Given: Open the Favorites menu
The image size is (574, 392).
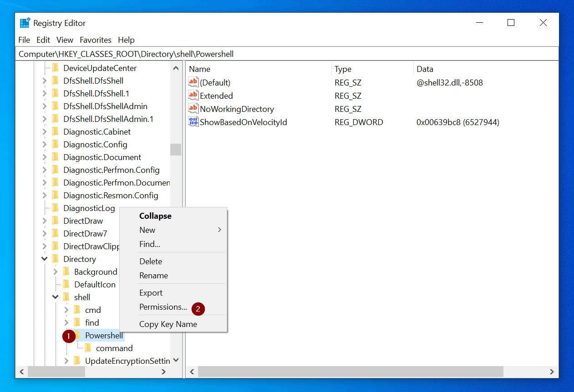Looking at the screenshot, I should coord(96,40).
